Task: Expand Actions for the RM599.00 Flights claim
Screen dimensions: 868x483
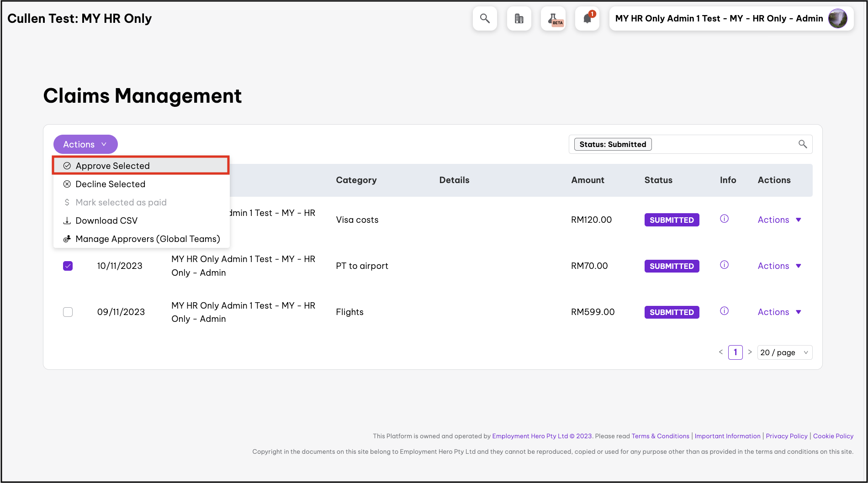Action: point(779,312)
